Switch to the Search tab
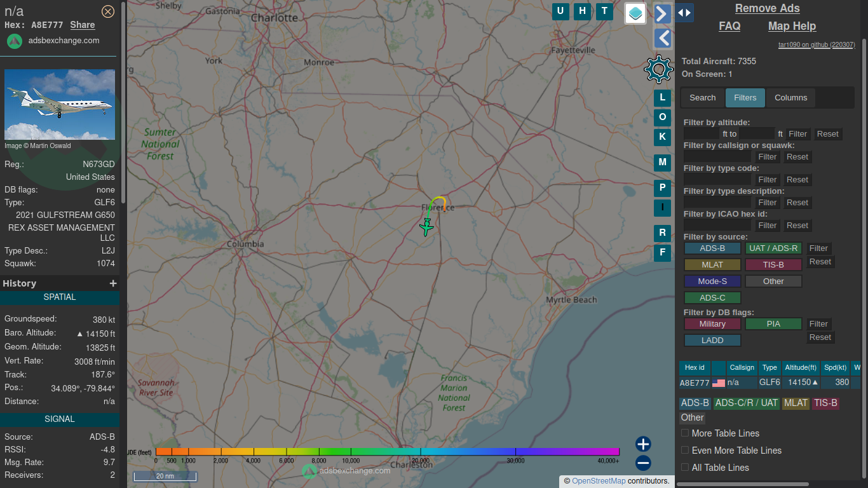Viewport: 868px width, 488px height. tap(703, 98)
